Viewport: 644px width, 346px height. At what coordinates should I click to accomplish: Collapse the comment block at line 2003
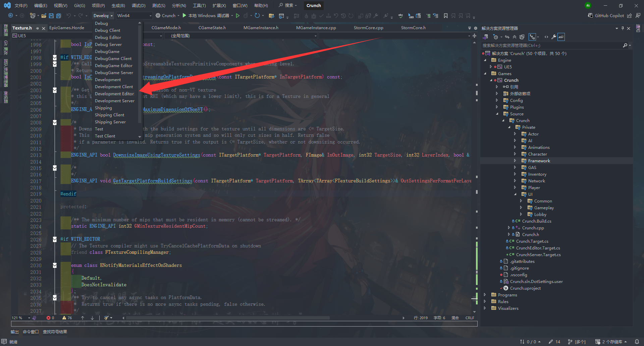point(55,90)
